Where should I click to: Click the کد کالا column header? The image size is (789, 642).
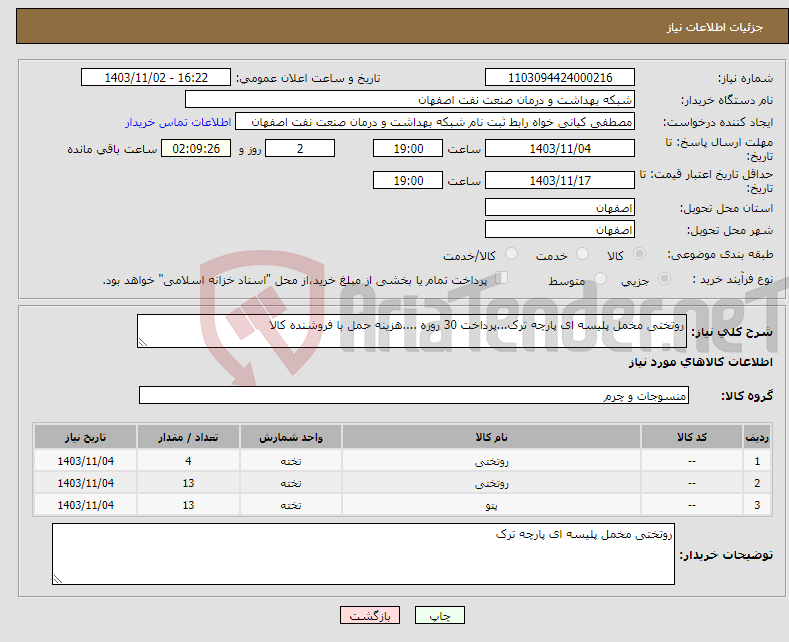692,437
